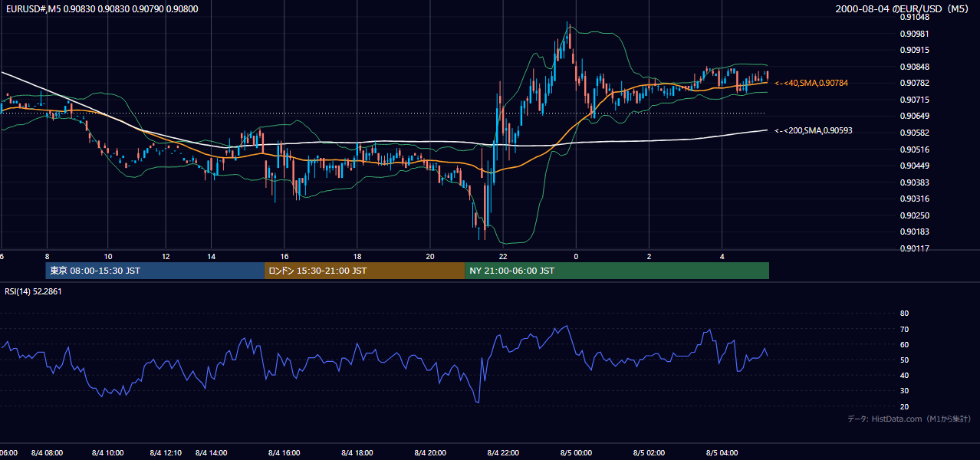
Task: Click price scale value 0.90715
Action: [x=915, y=100]
